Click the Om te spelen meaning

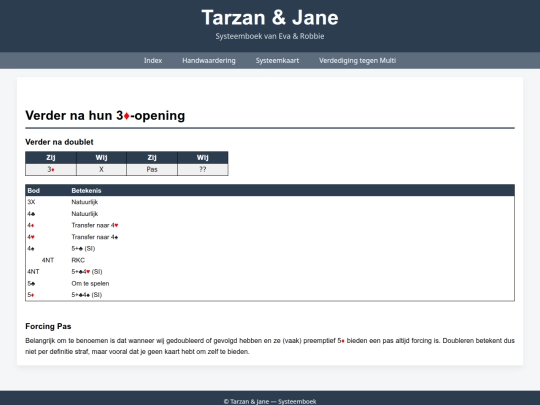(90, 283)
